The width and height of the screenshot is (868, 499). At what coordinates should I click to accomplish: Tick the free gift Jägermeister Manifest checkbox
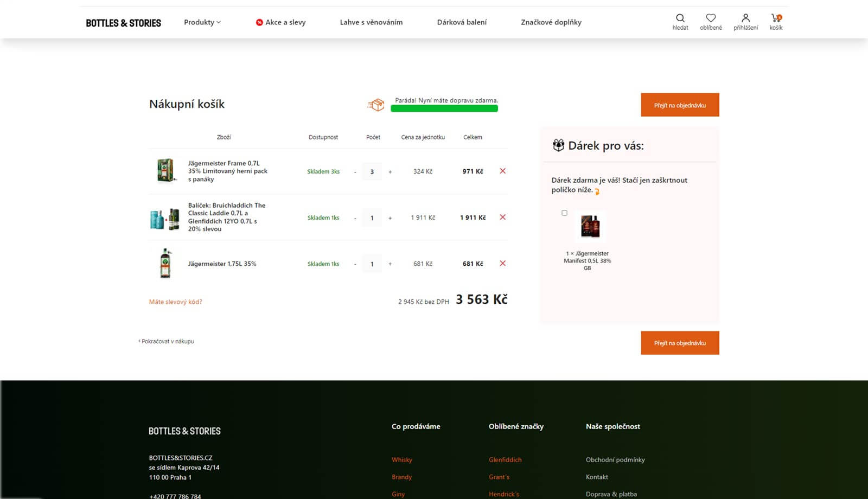[x=564, y=213]
